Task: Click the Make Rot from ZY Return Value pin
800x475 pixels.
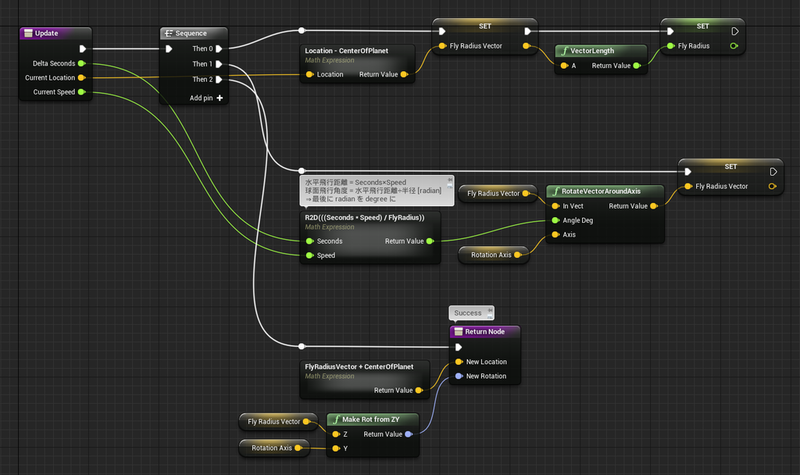Action: (409, 434)
